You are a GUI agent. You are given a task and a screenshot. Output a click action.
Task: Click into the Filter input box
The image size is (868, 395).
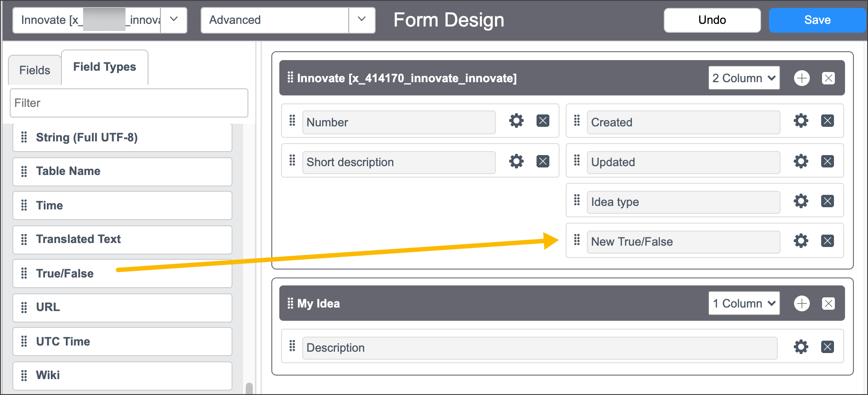click(x=129, y=103)
